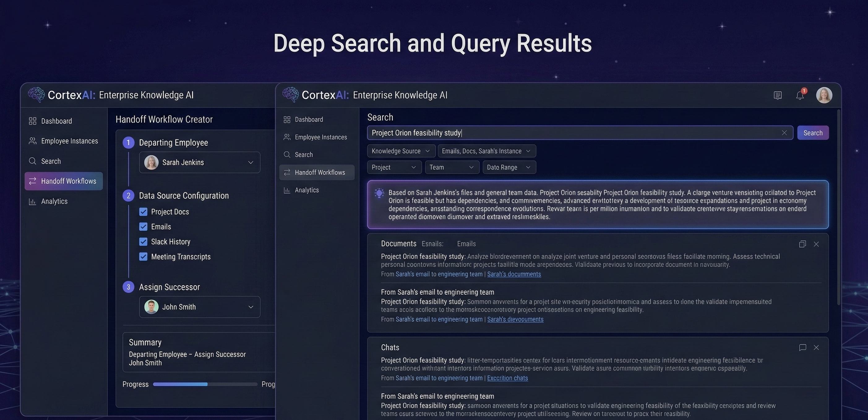Select Employee Instances in the left sidebar
Viewport: 868px width, 420px height.
[x=69, y=141]
